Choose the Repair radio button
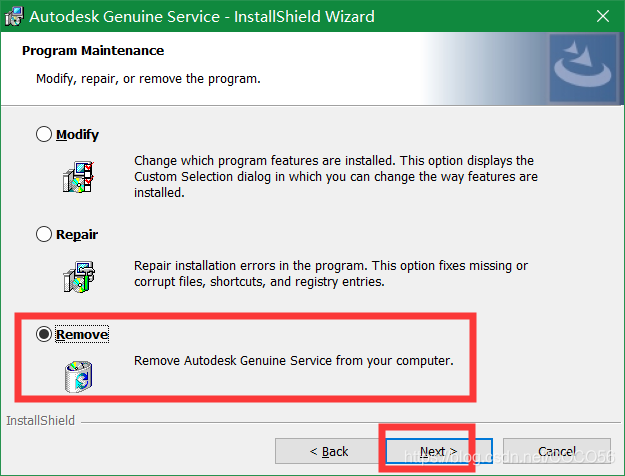 click(44, 234)
